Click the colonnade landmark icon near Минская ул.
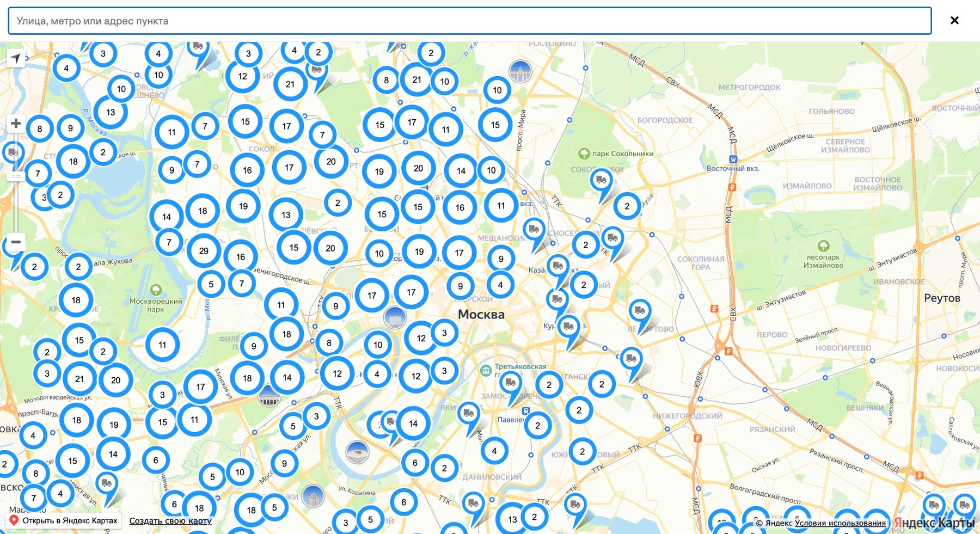Image resolution: width=980 pixels, height=534 pixels. point(269,396)
